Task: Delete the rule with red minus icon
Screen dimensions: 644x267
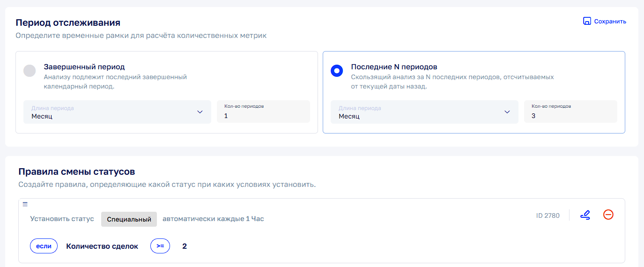Action: pyautogui.click(x=608, y=215)
